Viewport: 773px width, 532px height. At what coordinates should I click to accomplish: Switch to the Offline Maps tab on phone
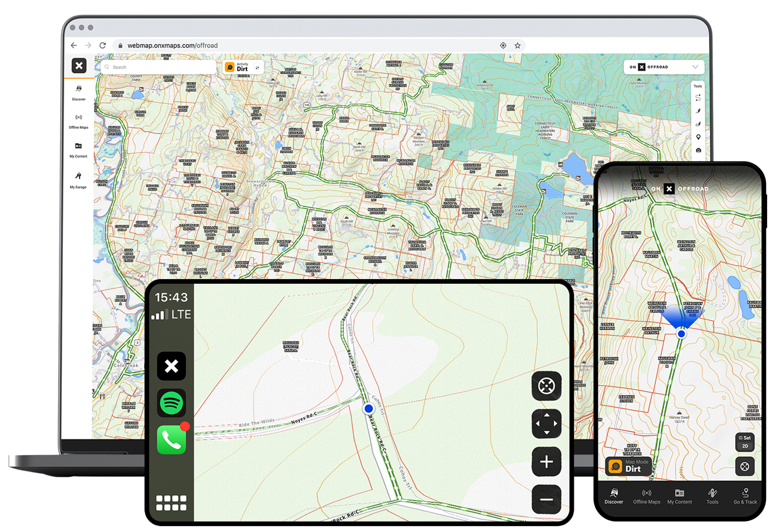pos(647,496)
